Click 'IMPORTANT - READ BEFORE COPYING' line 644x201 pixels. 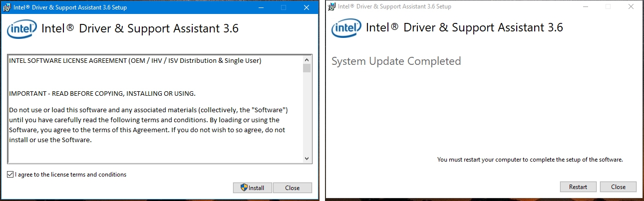(x=102, y=93)
